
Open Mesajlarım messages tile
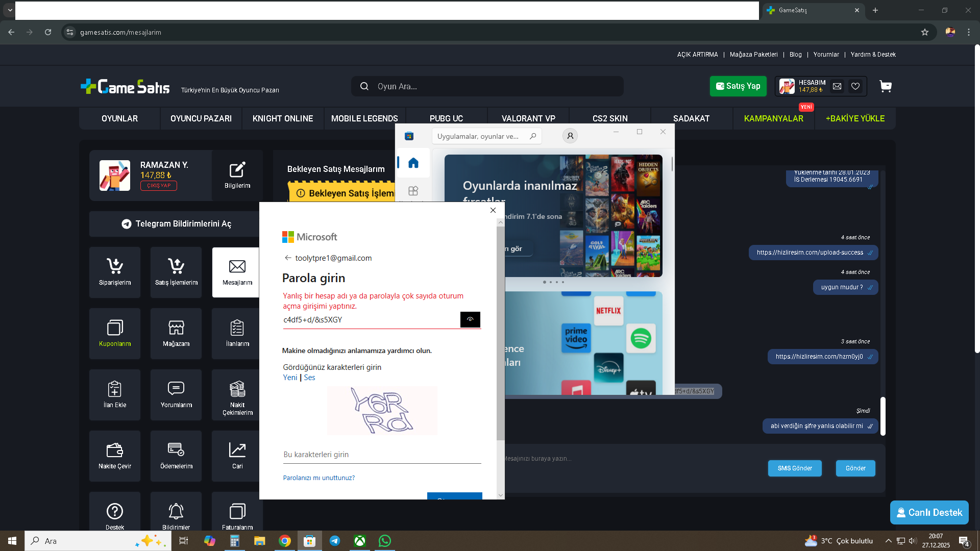click(236, 272)
